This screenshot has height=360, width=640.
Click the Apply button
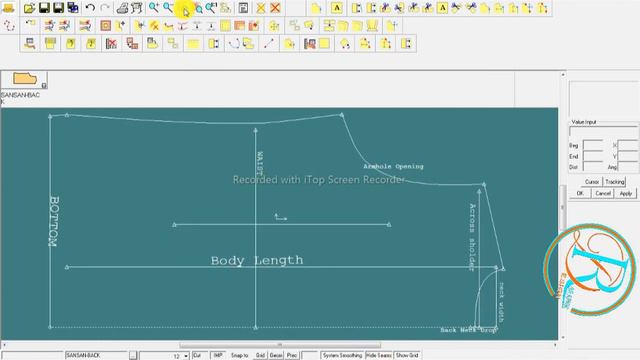click(626, 193)
